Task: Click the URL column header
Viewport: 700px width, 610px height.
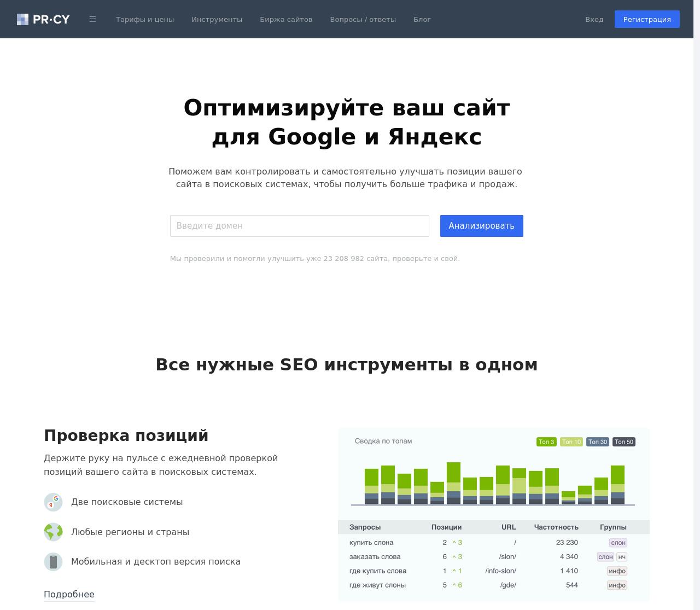Action: tap(509, 527)
